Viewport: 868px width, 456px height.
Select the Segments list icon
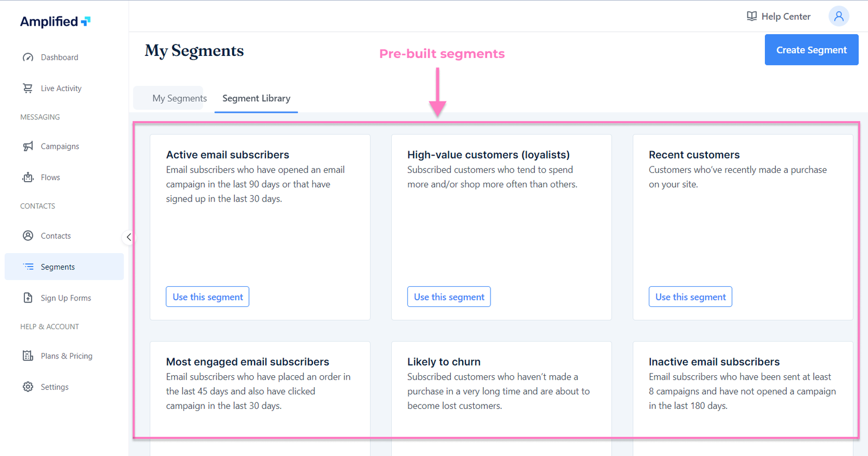pyautogui.click(x=29, y=267)
